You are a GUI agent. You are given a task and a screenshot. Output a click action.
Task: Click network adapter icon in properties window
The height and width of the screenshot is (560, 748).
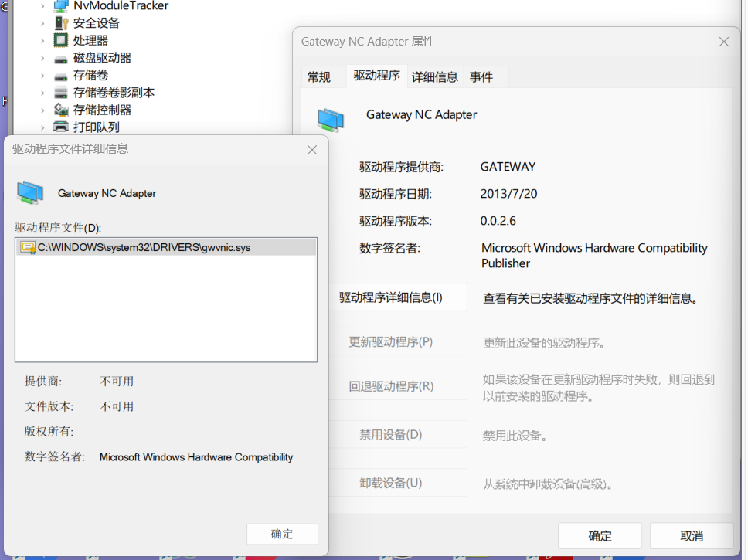331,120
